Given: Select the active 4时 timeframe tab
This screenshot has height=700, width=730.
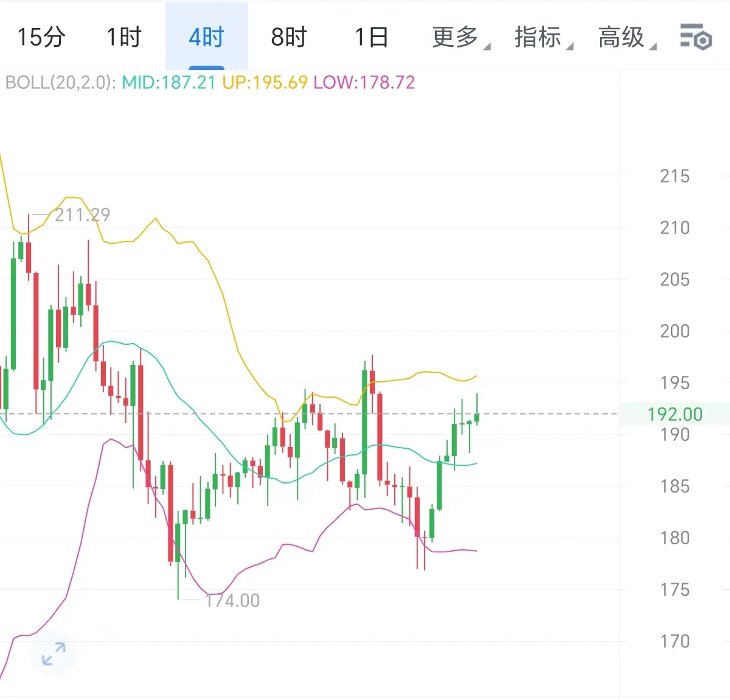Looking at the screenshot, I should pos(207,37).
